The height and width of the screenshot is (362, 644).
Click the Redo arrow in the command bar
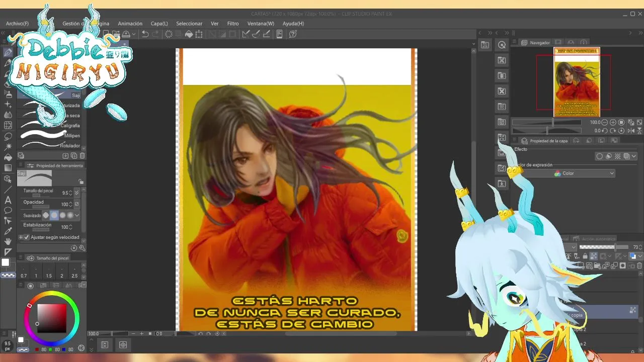coord(155,34)
